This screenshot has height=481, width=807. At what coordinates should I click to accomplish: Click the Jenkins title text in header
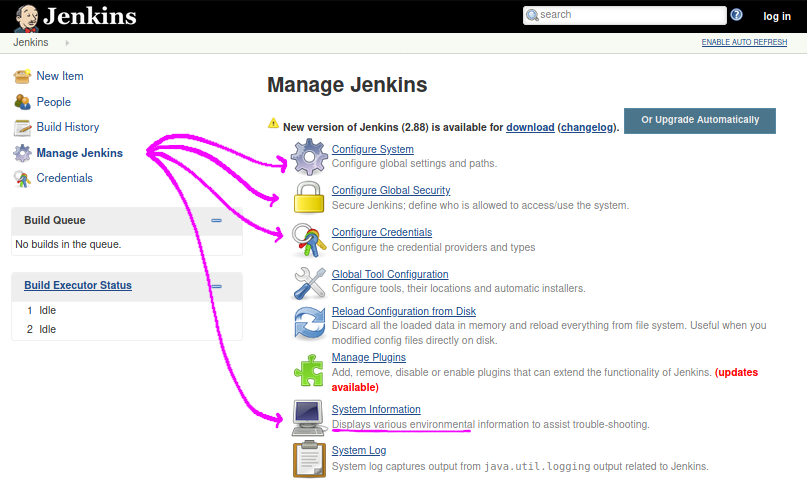pyautogui.click(x=90, y=16)
